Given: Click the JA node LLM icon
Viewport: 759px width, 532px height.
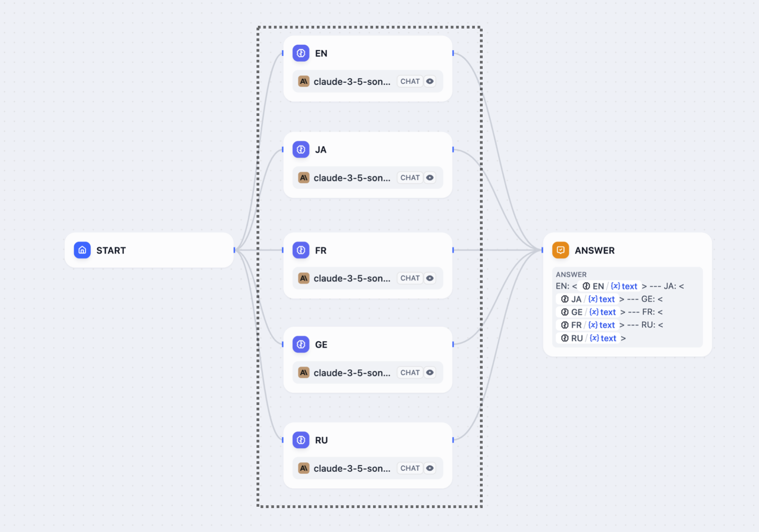Looking at the screenshot, I should tap(301, 150).
